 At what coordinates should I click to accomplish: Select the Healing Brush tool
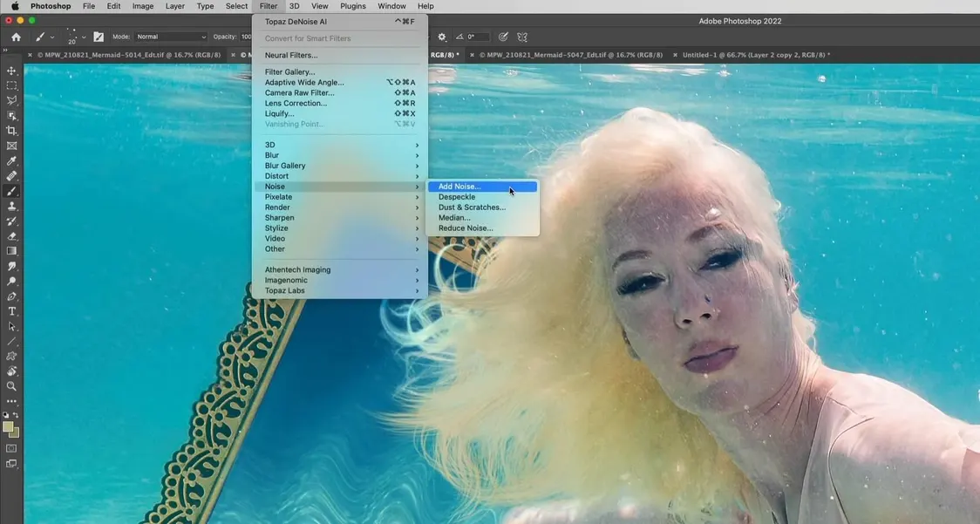(11, 176)
